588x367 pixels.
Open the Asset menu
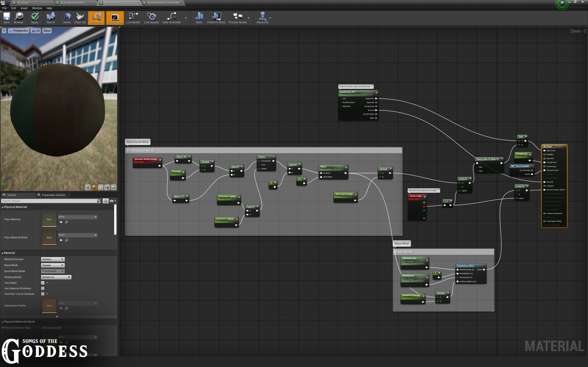pos(24,8)
